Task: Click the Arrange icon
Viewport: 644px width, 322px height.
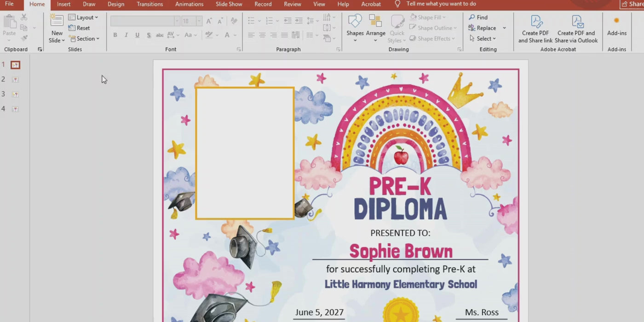Action: click(x=375, y=22)
